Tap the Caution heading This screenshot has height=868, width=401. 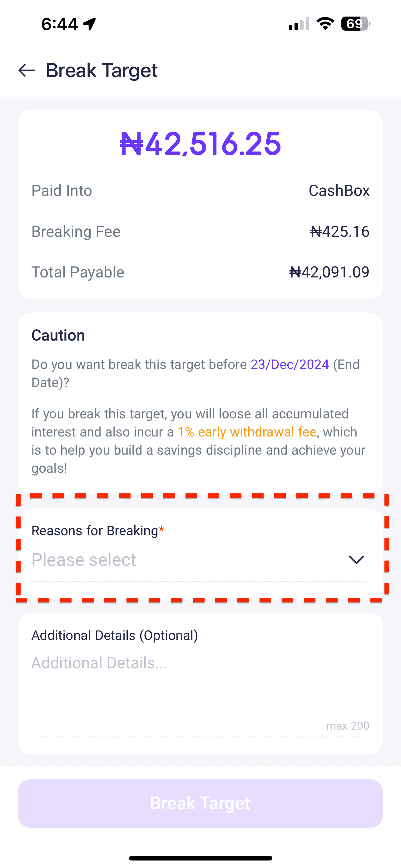58,335
